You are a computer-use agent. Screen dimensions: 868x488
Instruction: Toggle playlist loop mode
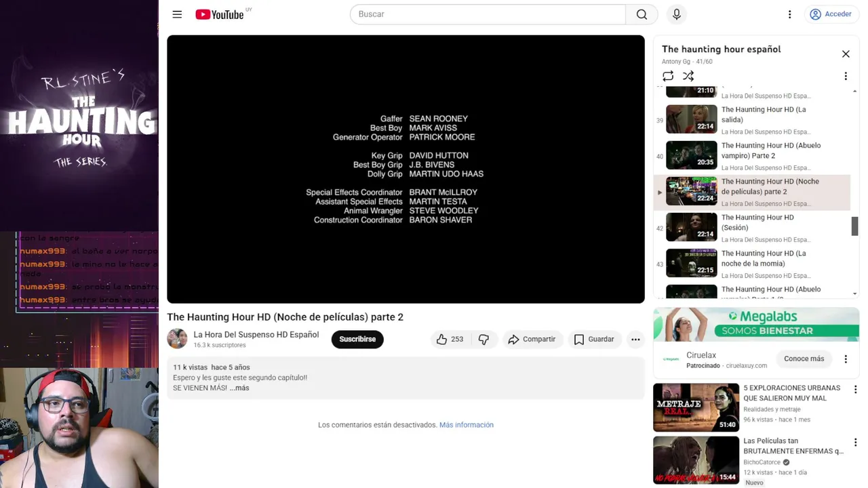tap(668, 76)
